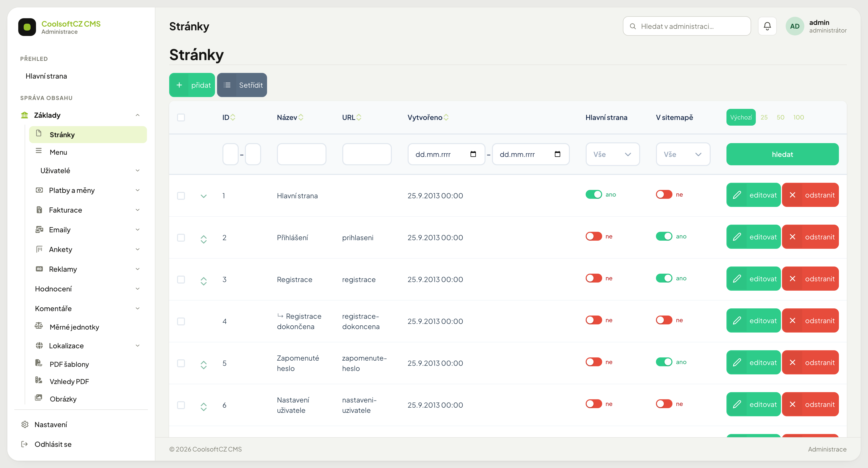
Task: Open Menu item in sidebar
Action: tap(58, 152)
